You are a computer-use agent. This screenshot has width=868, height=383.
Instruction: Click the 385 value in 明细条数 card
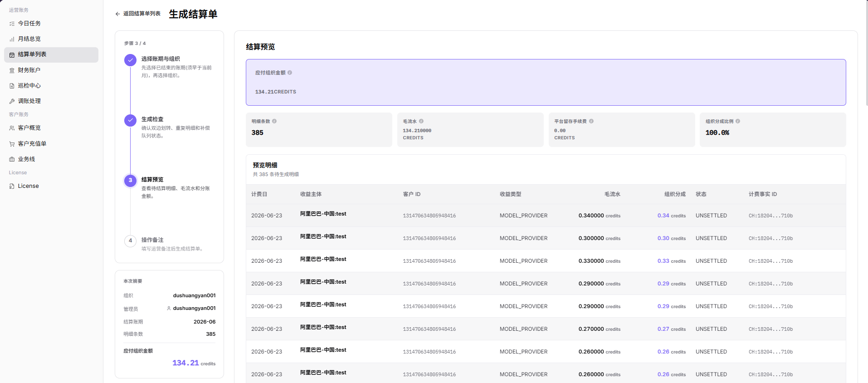pos(258,133)
